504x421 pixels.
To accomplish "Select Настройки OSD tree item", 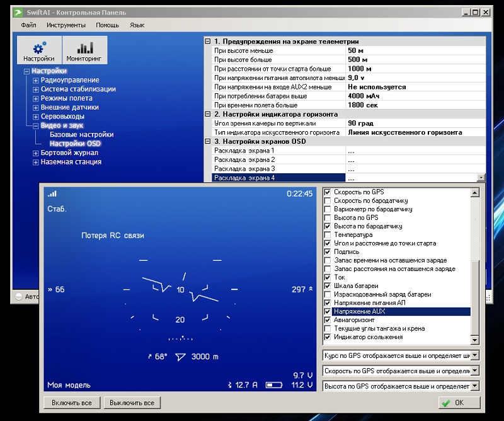I will 75,144.
